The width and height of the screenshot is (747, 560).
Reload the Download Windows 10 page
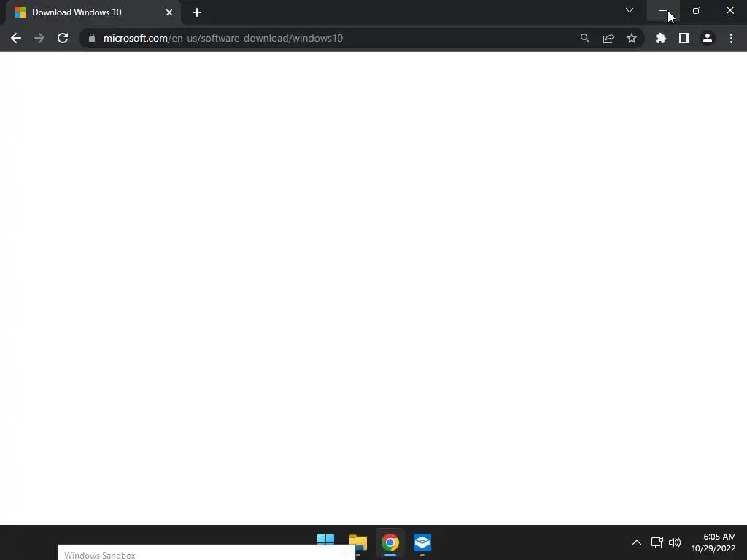click(63, 38)
